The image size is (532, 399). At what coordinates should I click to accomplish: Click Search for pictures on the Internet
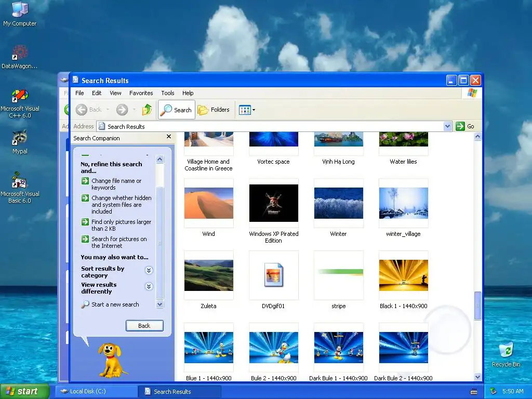click(114, 242)
